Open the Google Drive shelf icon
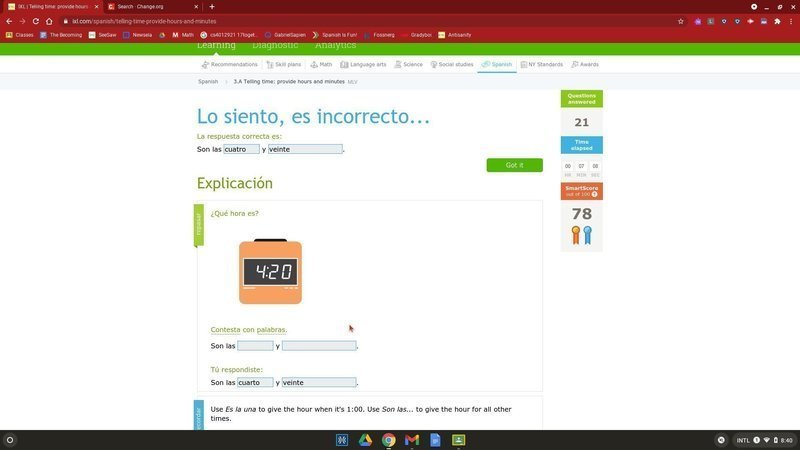This screenshot has width=800, height=450. [365, 440]
